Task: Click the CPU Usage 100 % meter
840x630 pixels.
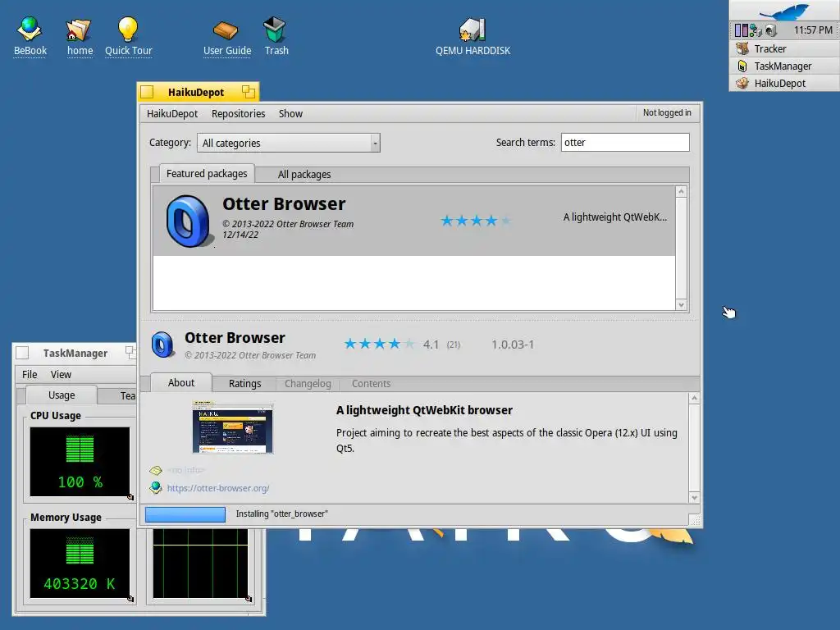Action: [80, 462]
